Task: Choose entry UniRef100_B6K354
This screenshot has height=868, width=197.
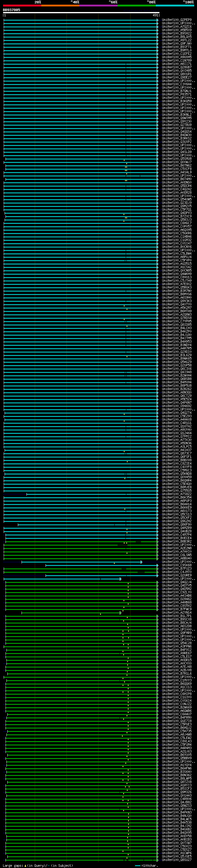Action: pyautogui.click(x=176, y=497)
